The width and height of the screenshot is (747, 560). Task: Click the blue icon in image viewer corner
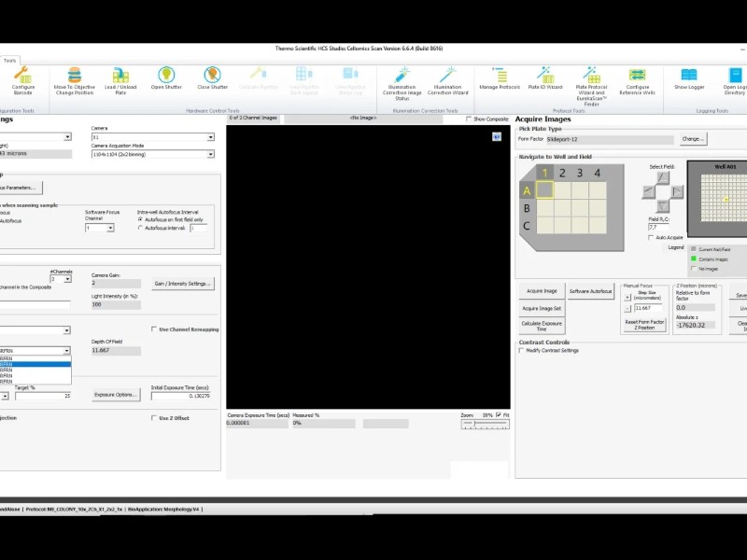click(497, 136)
